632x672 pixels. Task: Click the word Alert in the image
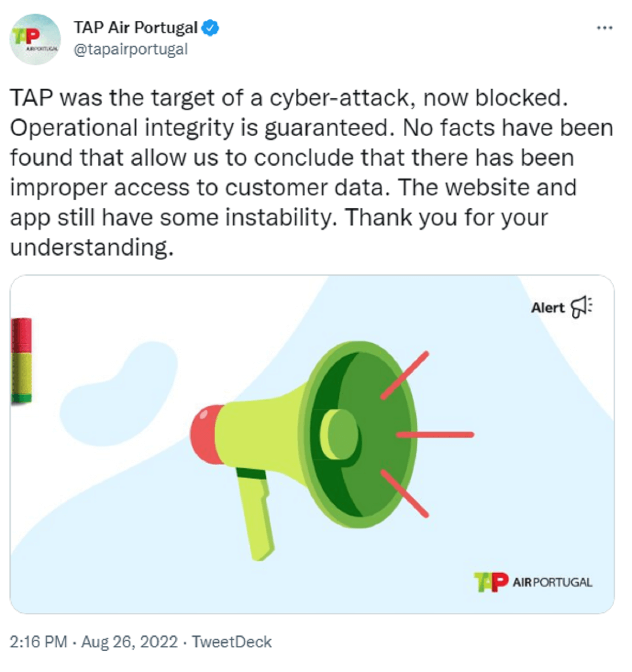pyautogui.click(x=548, y=307)
